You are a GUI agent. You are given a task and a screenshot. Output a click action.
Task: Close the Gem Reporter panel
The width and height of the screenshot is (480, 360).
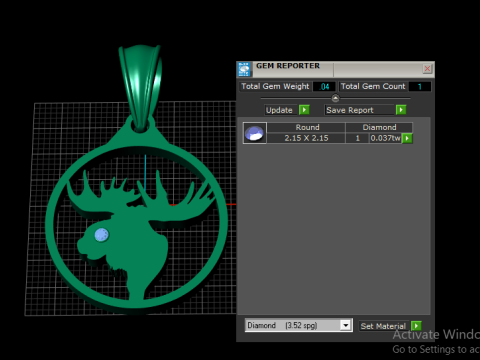point(427,69)
